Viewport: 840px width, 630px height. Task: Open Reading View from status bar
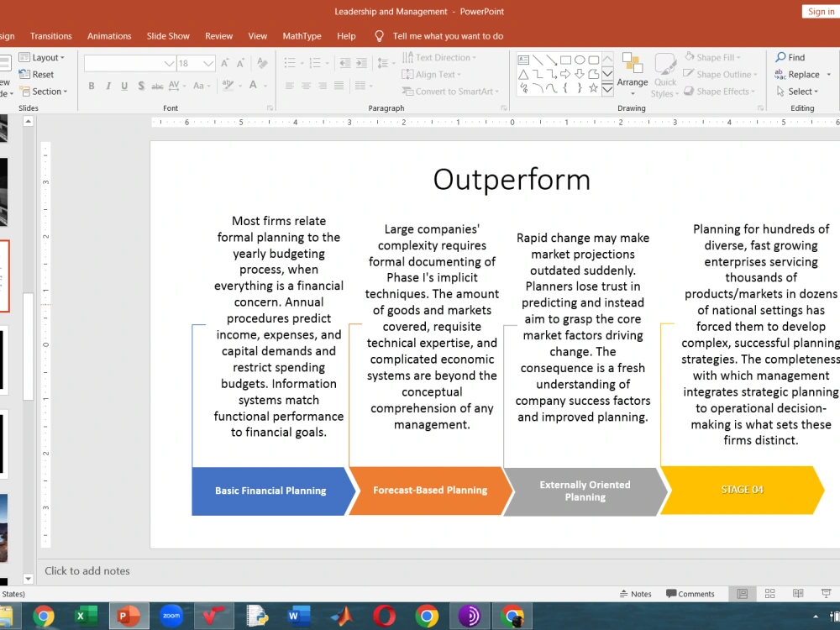point(798,594)
